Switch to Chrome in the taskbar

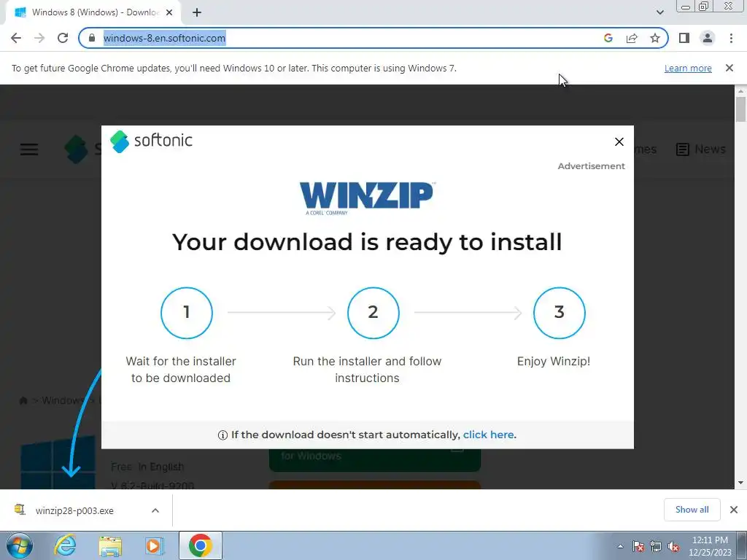tap(200, 545)
